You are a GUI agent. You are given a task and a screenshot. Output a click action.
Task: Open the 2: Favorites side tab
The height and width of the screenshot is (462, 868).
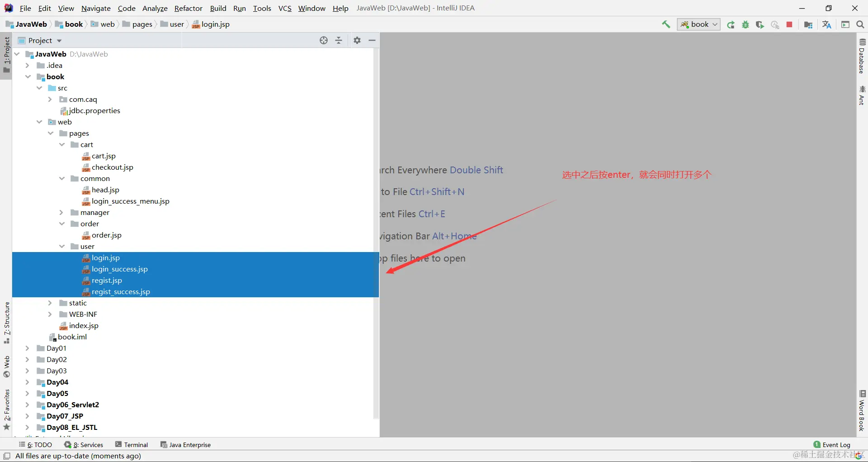pos(6,410)
